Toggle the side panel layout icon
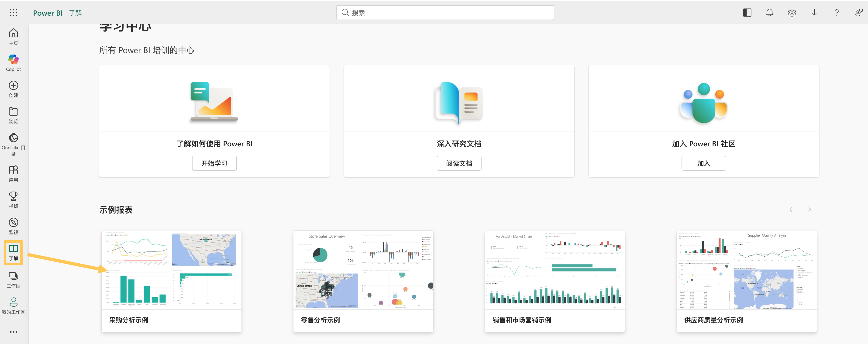 pos(747,13)
